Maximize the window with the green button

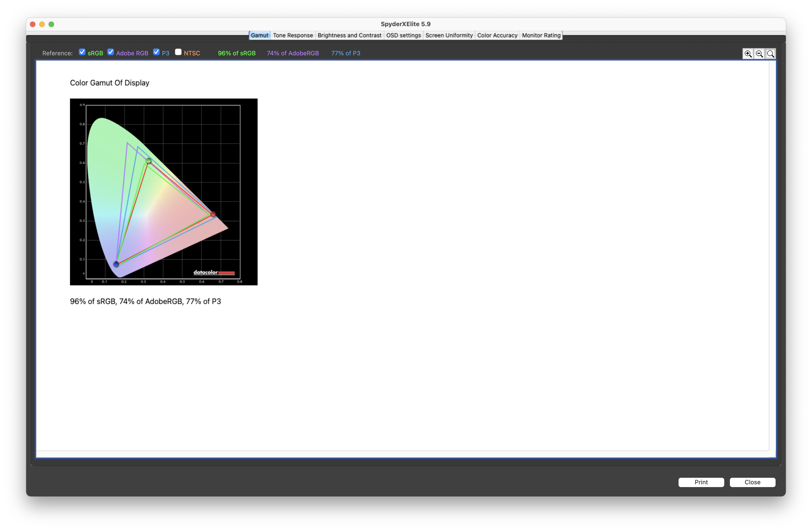52,24
